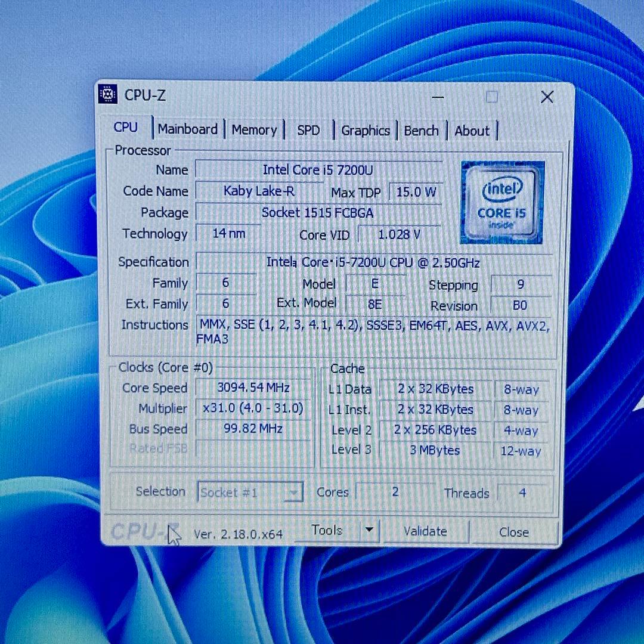Image resolution: width=644 pixels, height=644 pixels.
Task: Click the Multiplier value 'x31.0 (4.0 - 31.0)'
Action: pyautogui.click(x=253, y=408)
